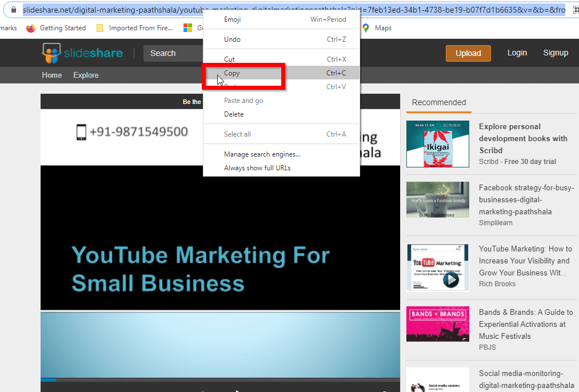Viewport: 579px width, 392px height.
Task: Choose Delete from the context menu
Action: [x=281, y=114]
